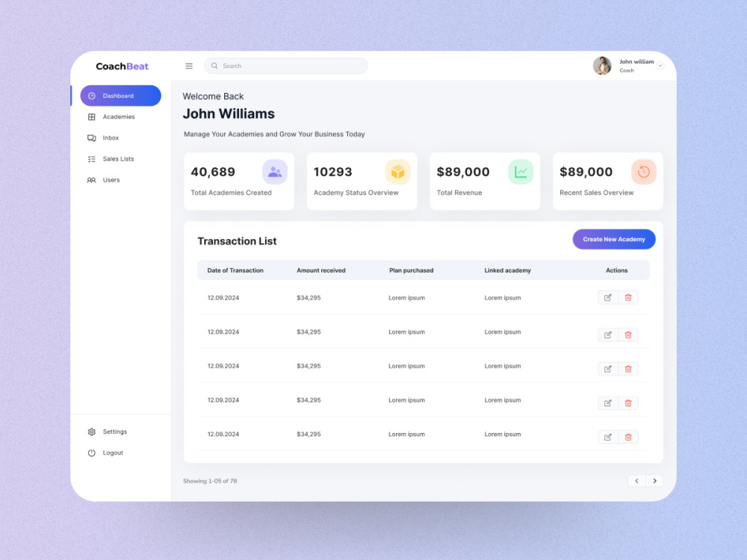Click the purple people icon on Total Academies card
The width and height of the screenshot is (747, 560).
coord(275,172)
